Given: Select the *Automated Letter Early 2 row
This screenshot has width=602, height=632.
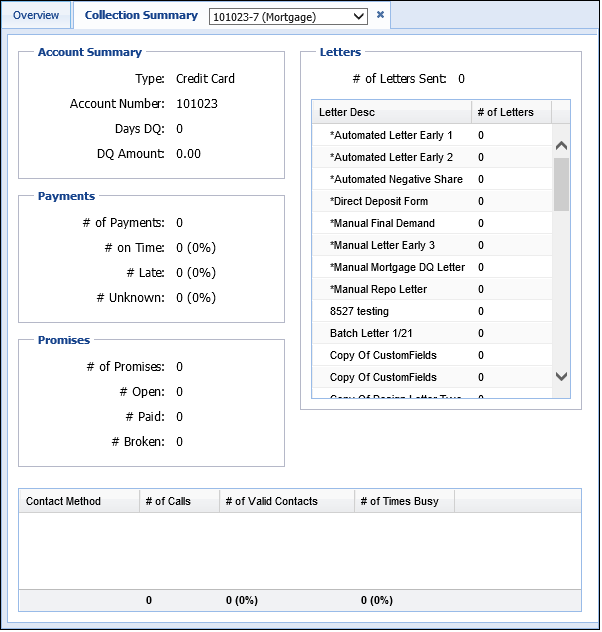Looking at the screenshot, I should [x=432, y=157].
